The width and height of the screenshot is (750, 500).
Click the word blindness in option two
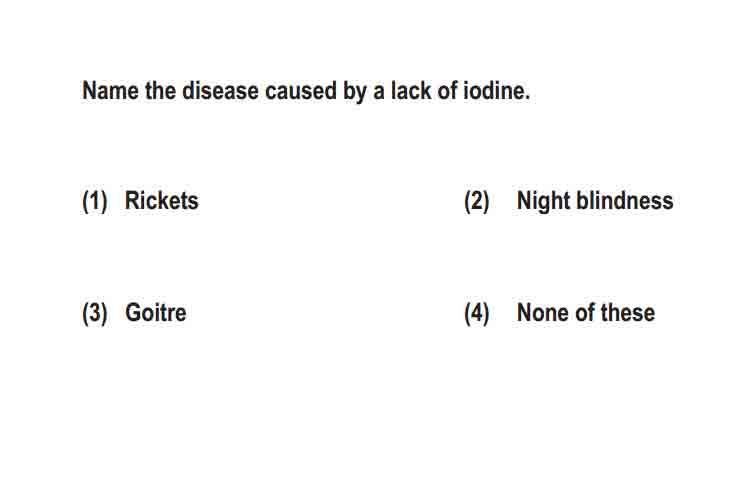click(x=624, y=200)
